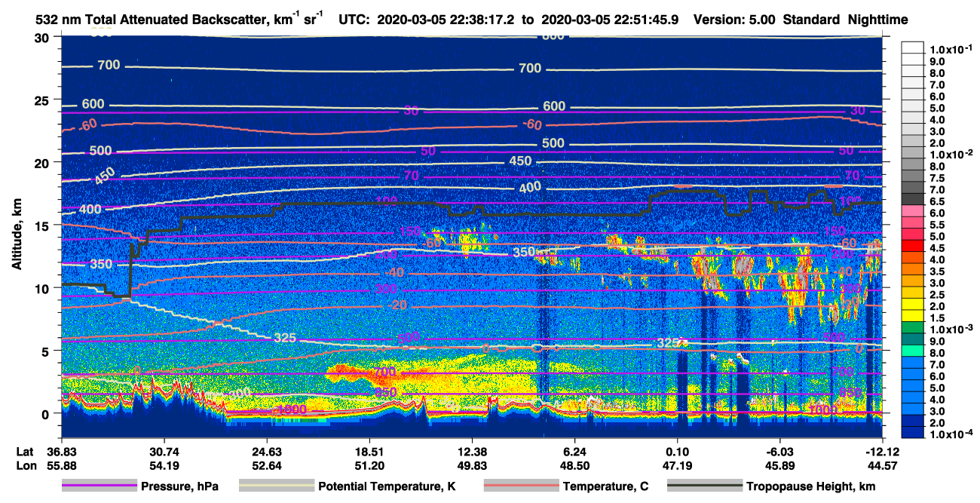
Task: Click longitude value 49.83
Action: tap(472, 465)
